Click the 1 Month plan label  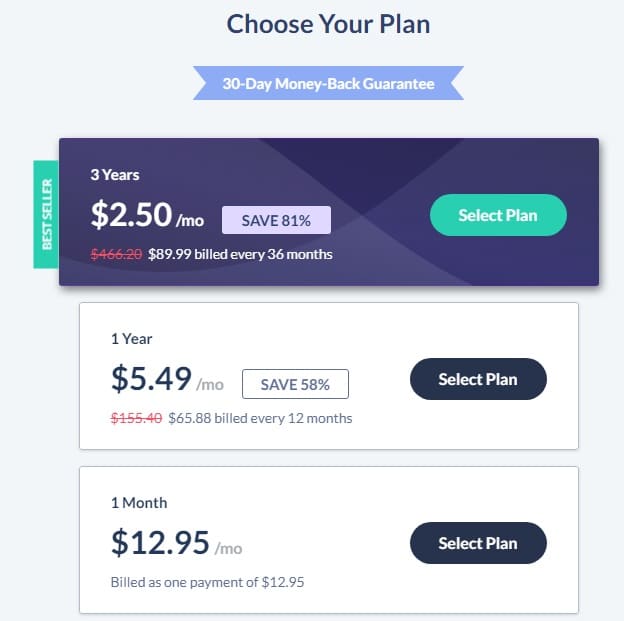[x=139, y=503]
